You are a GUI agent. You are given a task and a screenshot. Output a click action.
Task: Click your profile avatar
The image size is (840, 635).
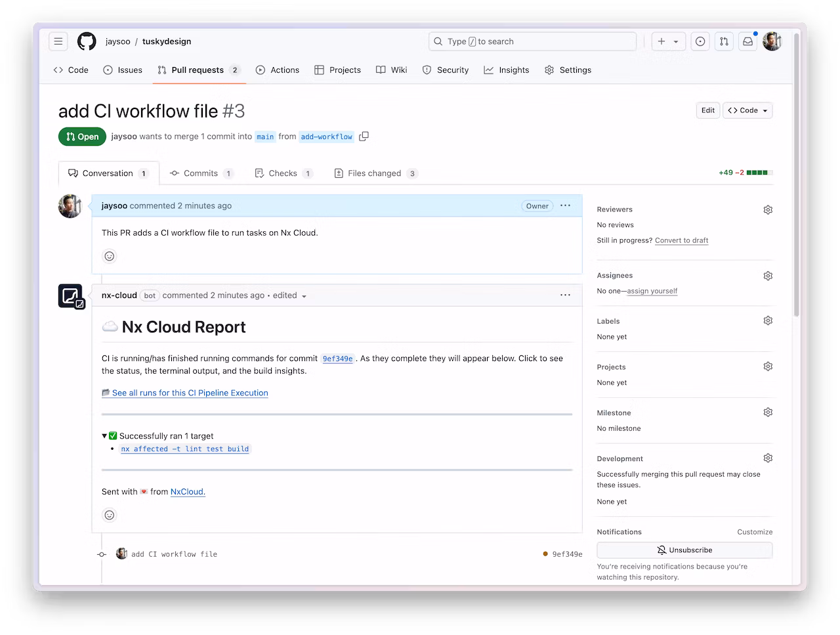pyautogui.click(x=772, y=41)
